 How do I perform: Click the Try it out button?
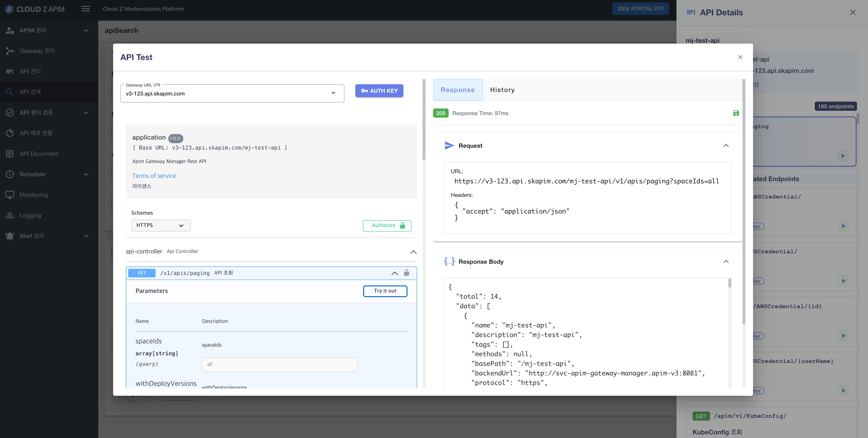385,291
